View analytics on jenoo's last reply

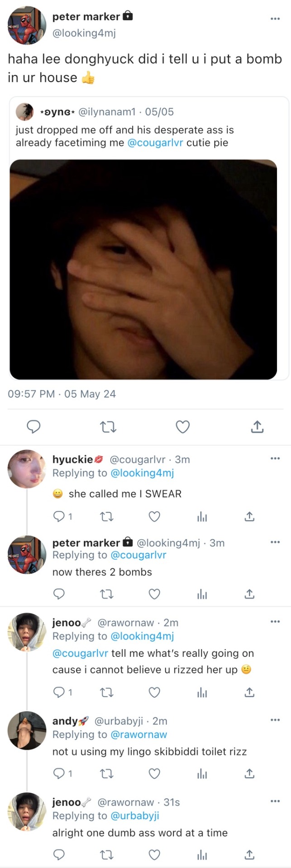pyautogui.click(x=202, y=854)
